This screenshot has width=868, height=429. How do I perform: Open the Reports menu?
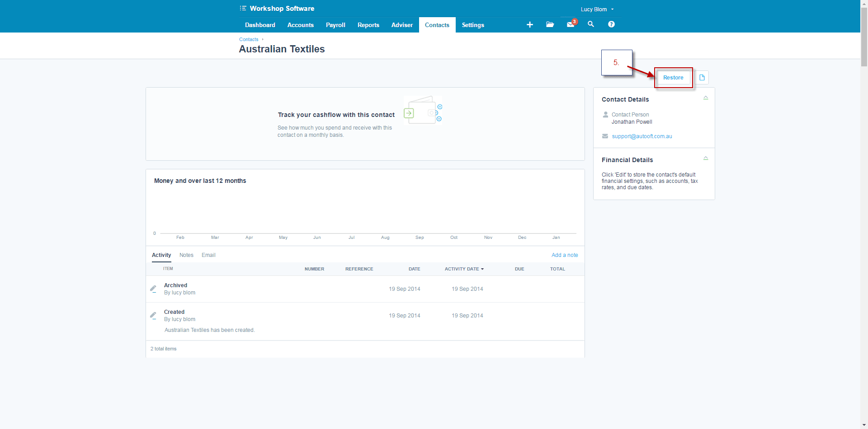tap(368, 25)
